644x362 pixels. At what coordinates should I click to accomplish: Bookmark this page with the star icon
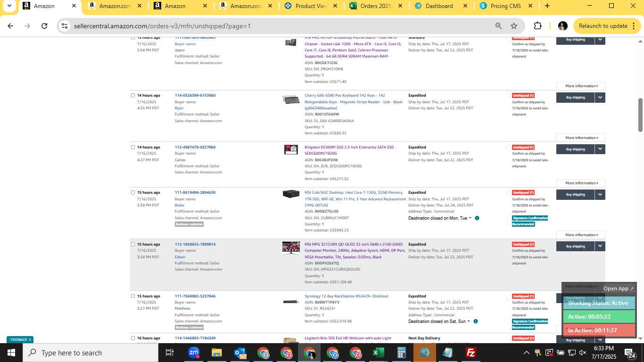(x=514, y=26)
